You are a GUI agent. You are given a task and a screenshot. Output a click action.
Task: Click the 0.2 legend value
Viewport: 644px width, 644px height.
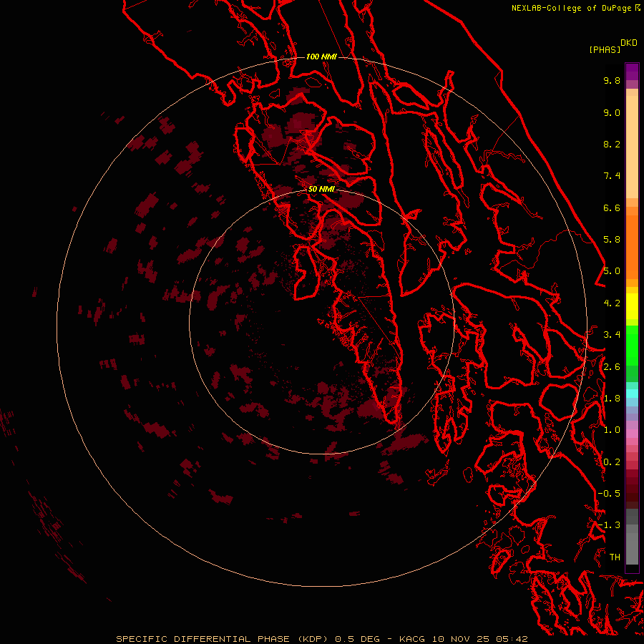612,462
